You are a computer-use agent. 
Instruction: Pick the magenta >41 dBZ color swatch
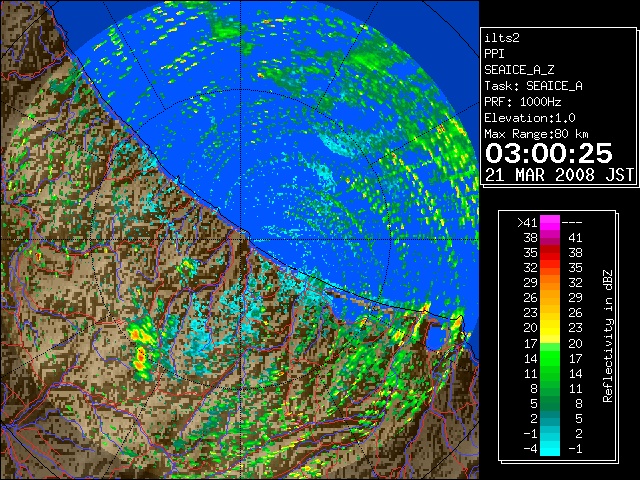(550, 222)
